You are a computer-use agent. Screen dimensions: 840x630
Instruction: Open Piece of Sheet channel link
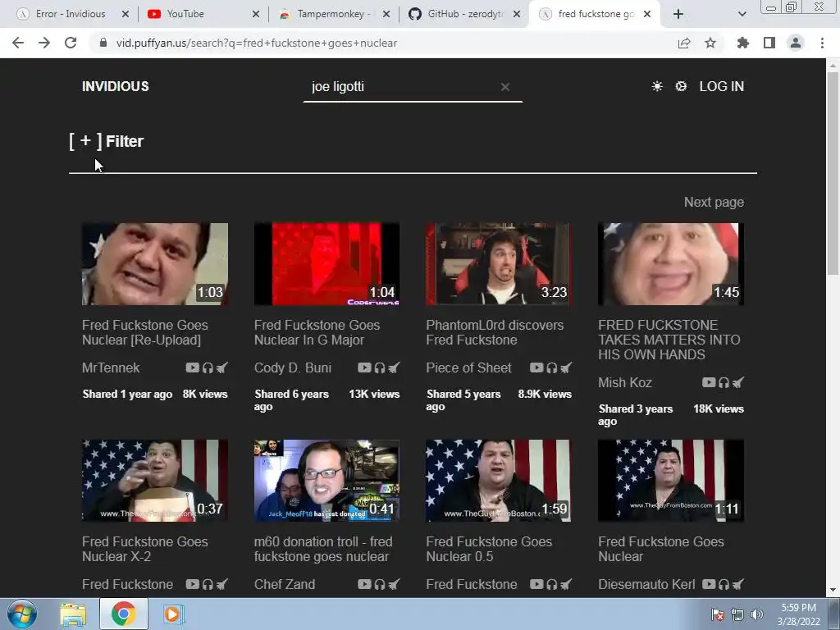[468, 367]
